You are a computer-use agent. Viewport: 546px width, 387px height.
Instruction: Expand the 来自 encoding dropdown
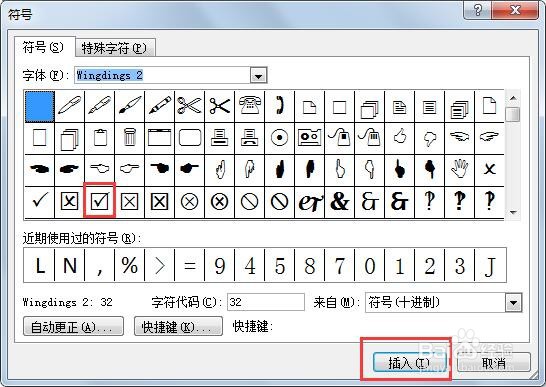pos(513,302)
